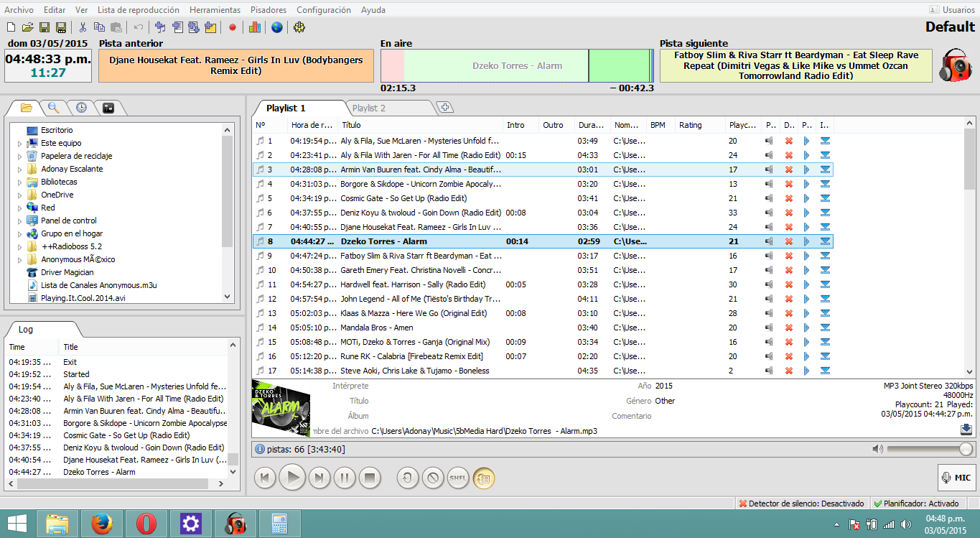Select Klaas & Mazza - Here We Go row
Image resolution: width=980 pixels, height=538 pixels.
(x=542, y=313)
